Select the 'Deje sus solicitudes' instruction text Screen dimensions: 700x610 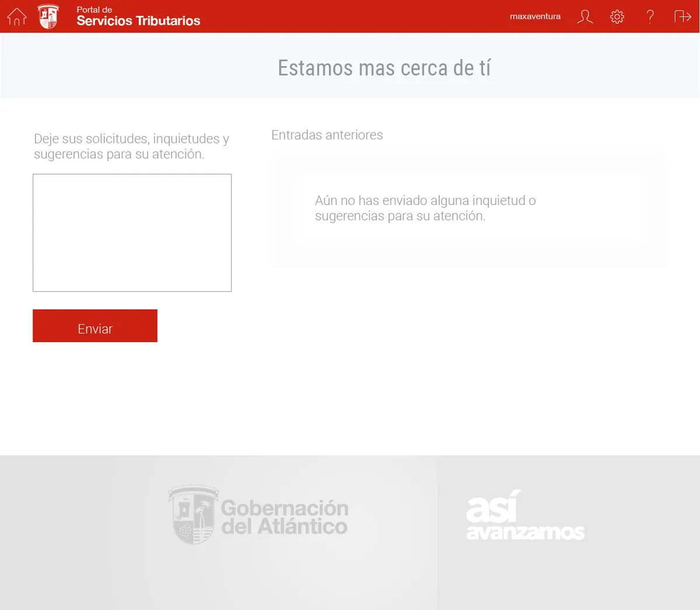131,146
